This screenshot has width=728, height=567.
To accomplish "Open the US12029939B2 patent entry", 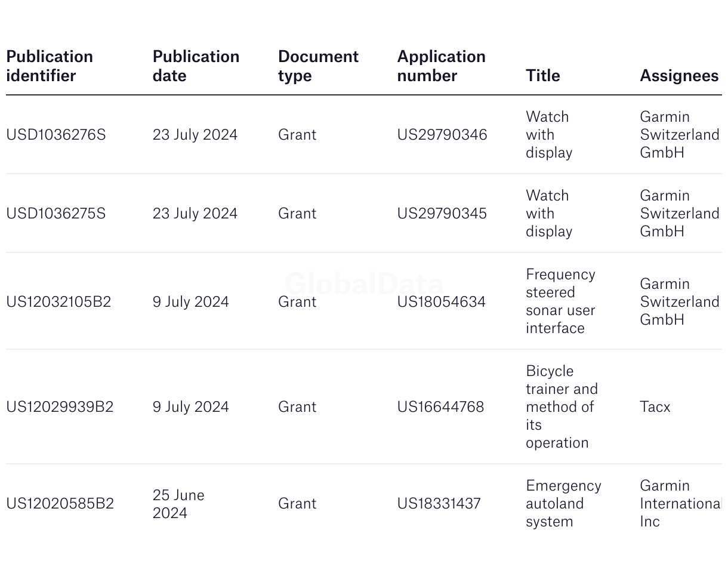I will [x=60, y=407].
